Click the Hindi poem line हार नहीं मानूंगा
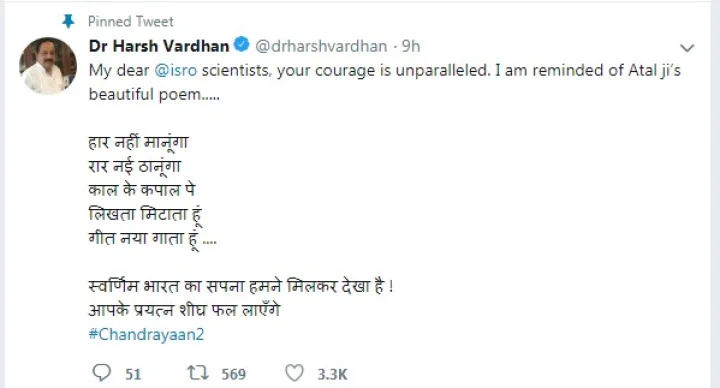The image size is (720, 388). click(x=139, y=142)
